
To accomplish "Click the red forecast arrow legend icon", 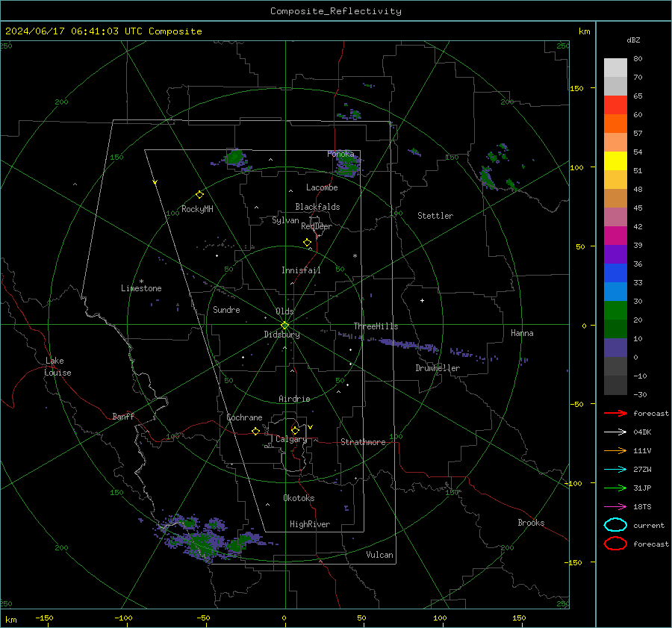I will pyautogui.click(x=615, y=413).
